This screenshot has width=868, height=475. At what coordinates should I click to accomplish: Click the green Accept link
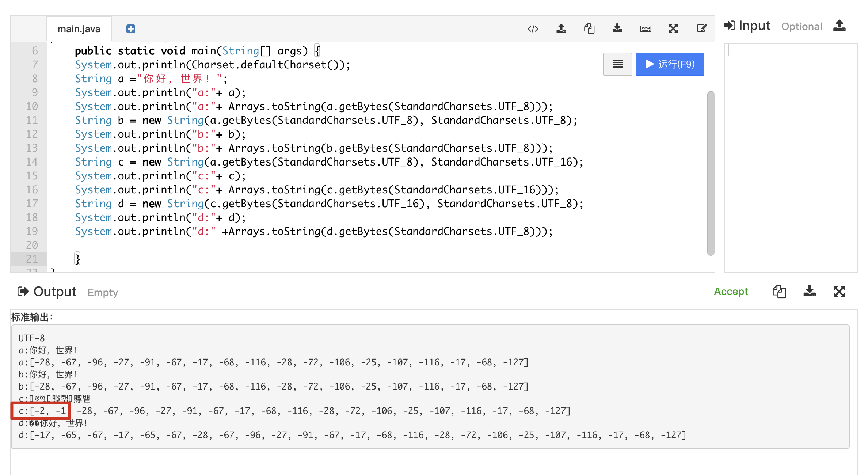[x=731, y=292]
